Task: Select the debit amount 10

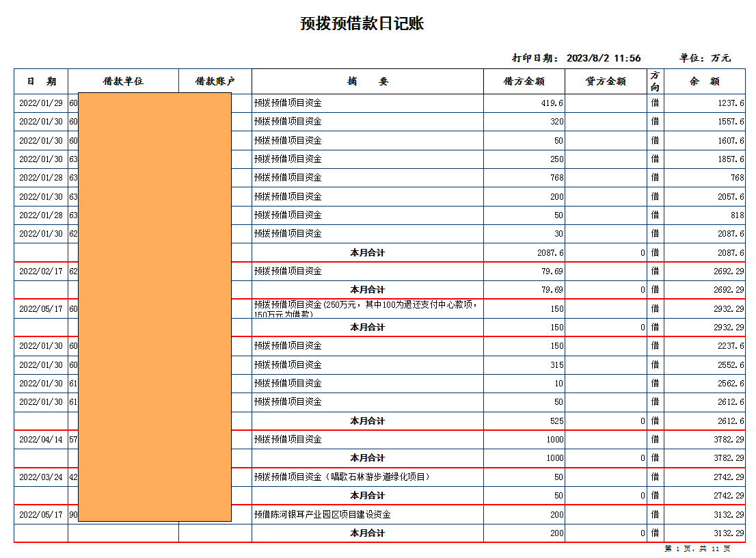Action: (559, 384)
